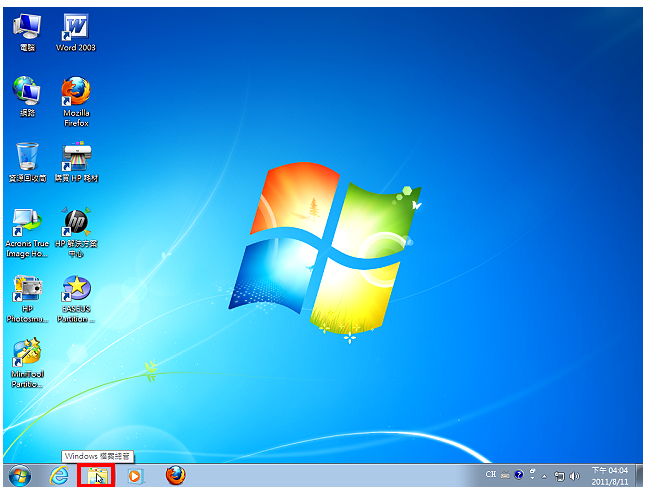The height and width of the screenshot is (492, 650).
Task: Click the Show desktop button
Action: pos(640,475)
